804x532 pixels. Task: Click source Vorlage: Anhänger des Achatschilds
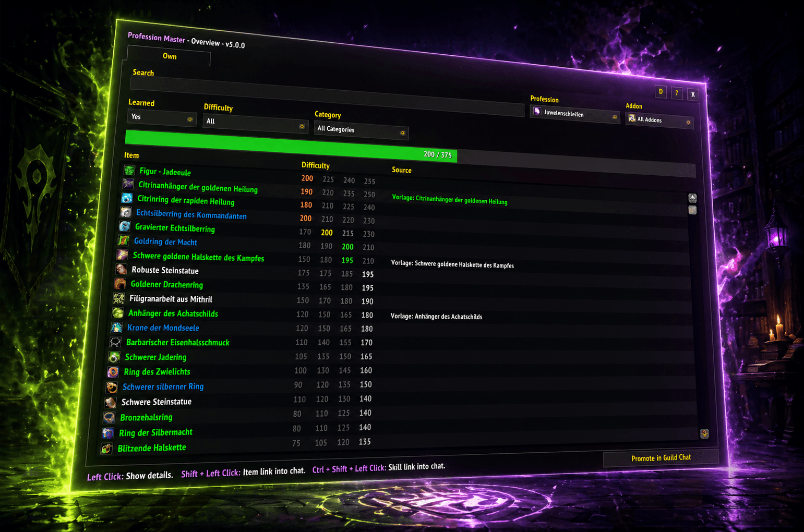point(436,316)
